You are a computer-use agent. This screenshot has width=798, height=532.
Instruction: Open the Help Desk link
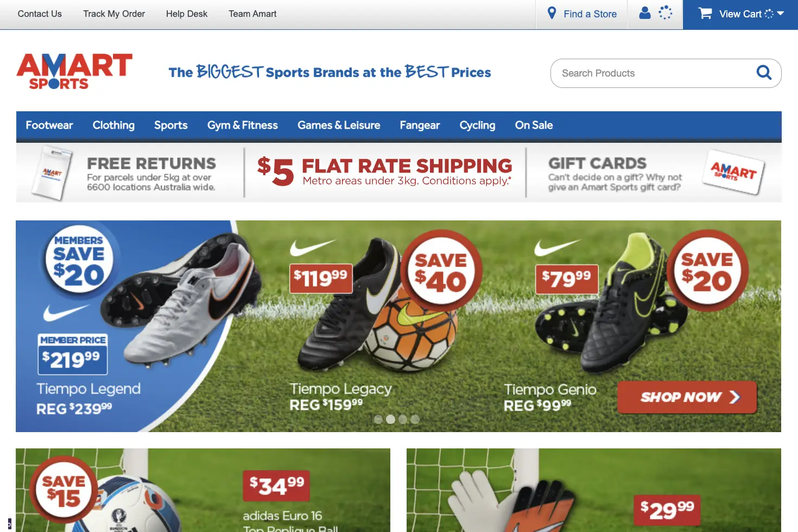187,14
